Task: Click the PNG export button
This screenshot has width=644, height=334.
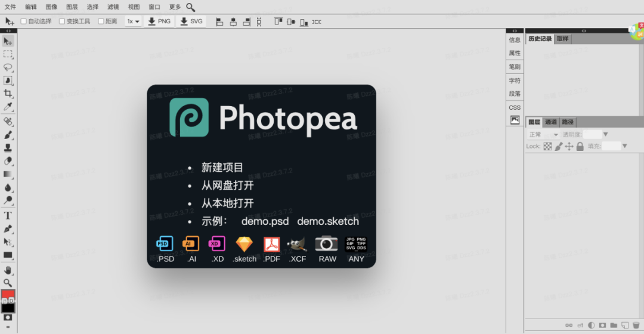Action: 159,21
